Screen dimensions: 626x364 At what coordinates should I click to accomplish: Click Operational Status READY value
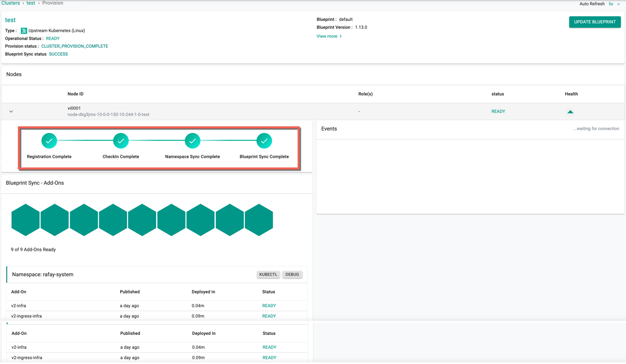click(x=53, y=38)
